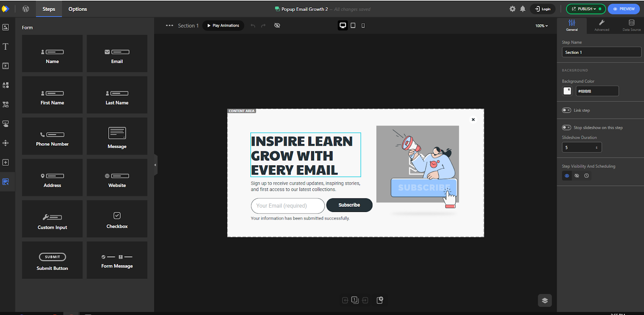Add the Checkbox form element
This screenshot has width=644, height=315.
[x=117, y=219]
